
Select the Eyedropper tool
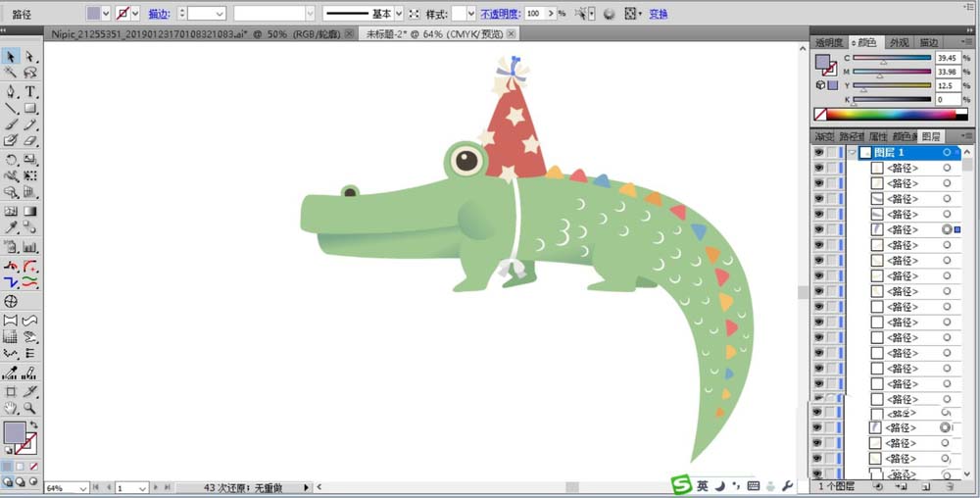click(11, 227)
